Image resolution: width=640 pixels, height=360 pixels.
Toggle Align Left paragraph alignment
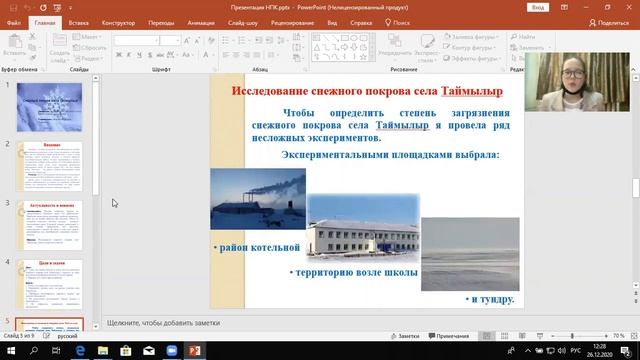tap(226, 55)
